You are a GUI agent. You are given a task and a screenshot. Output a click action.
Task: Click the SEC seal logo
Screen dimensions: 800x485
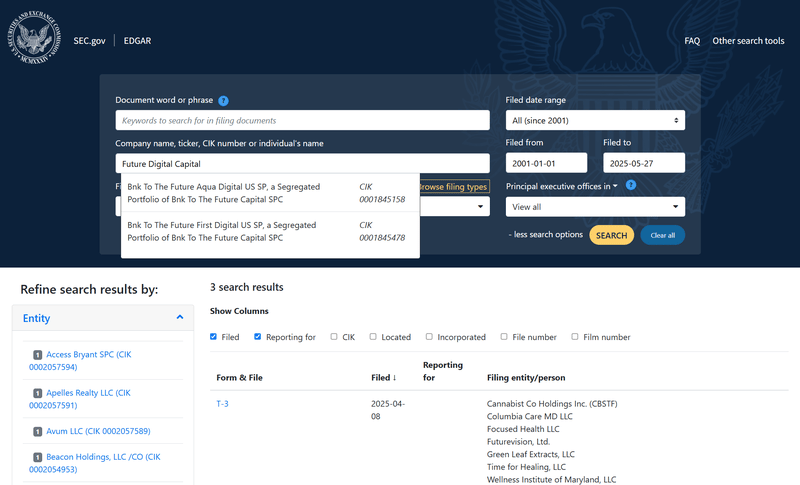34,37
